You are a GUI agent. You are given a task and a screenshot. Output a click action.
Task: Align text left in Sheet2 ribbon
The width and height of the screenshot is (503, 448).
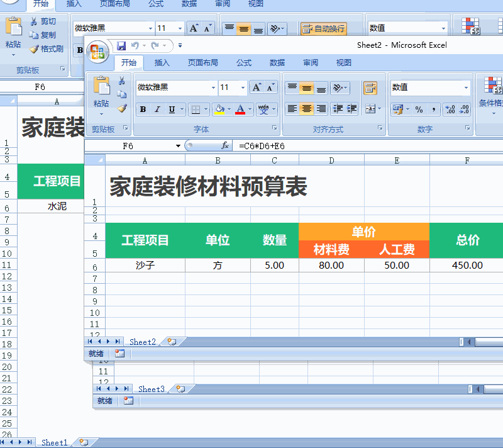click(x=292, y=109)
